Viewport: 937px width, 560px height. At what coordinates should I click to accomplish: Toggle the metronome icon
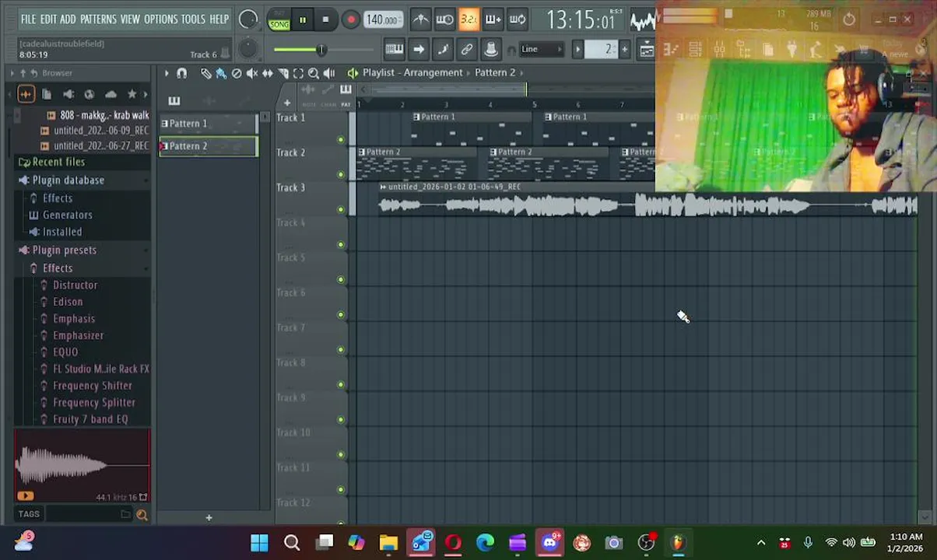[420, 19]
